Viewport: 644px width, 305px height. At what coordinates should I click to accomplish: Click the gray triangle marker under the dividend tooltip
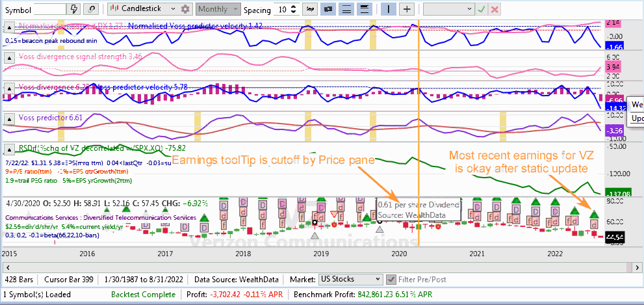tap(380, 229)
